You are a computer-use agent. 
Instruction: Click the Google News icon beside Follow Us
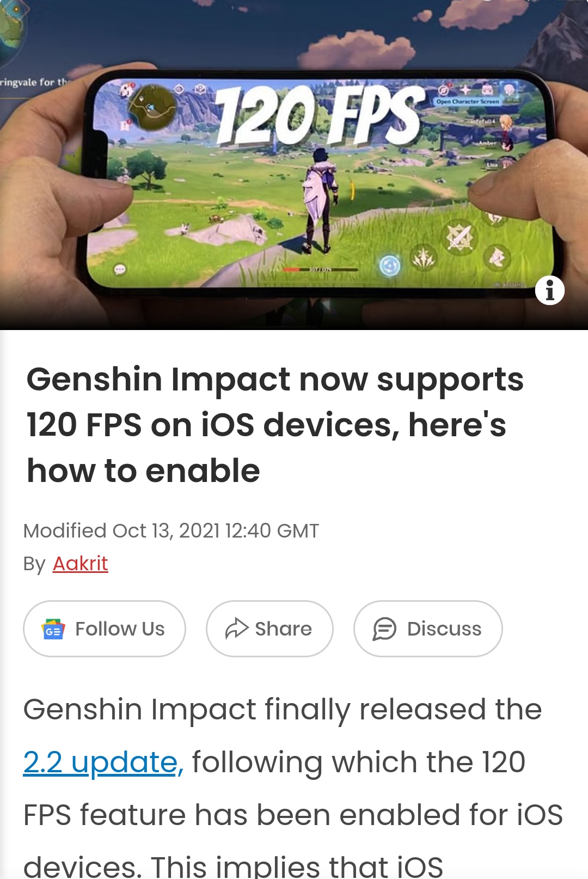(53, 629)
